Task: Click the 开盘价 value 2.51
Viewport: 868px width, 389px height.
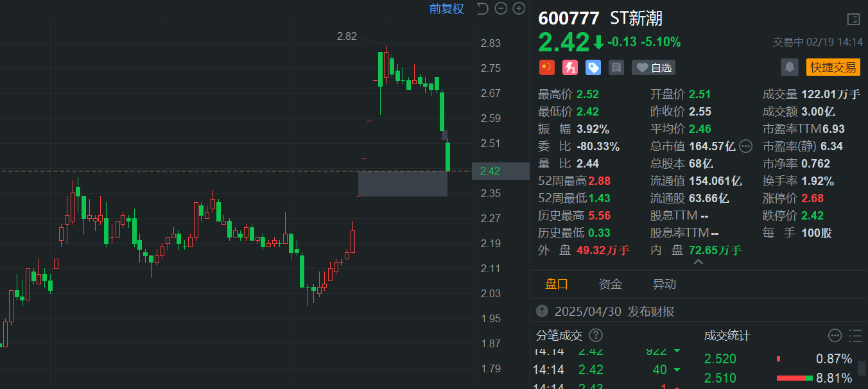Action: (x=700, y=94)
